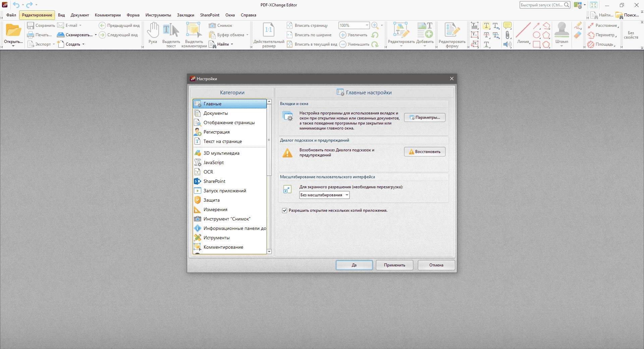
Task: Select the Периметр measuring tool
Action: click(x=602, y=35)
